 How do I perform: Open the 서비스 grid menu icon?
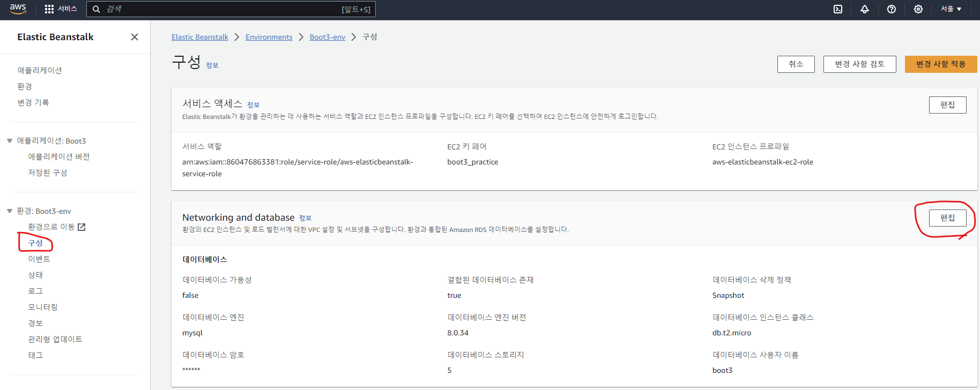click(49, 9)
